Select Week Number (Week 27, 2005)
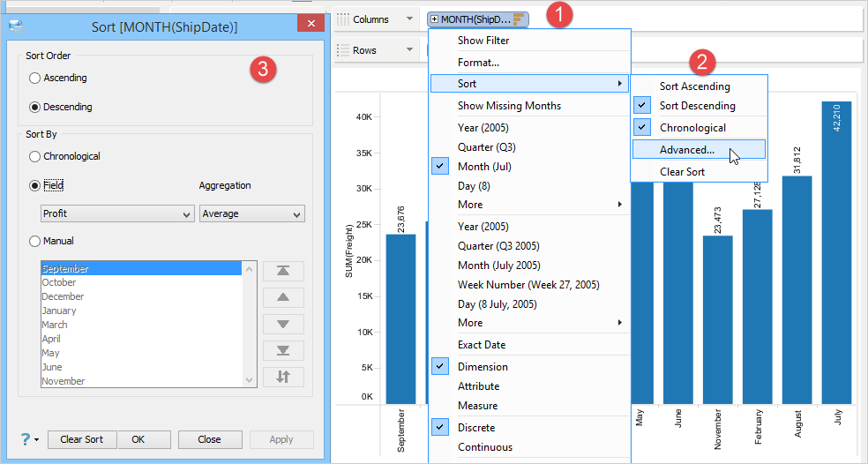This screenshot has height=464, width=868. click(530, 285)
